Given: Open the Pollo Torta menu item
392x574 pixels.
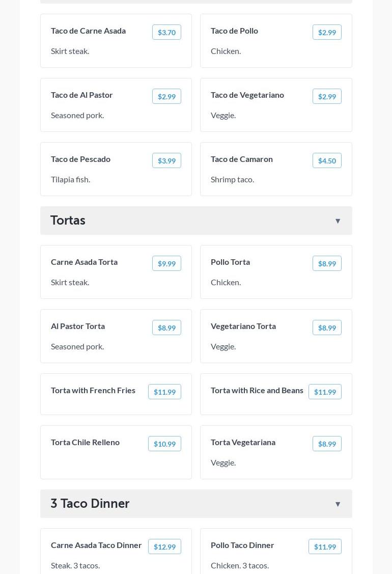Looking at the screenshot, I should (231, 262).
